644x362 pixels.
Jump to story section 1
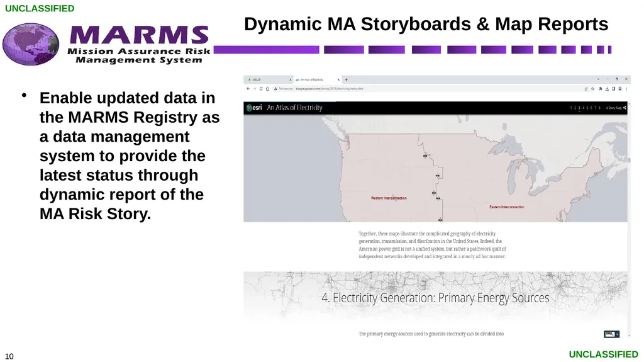tap(571, 108)
